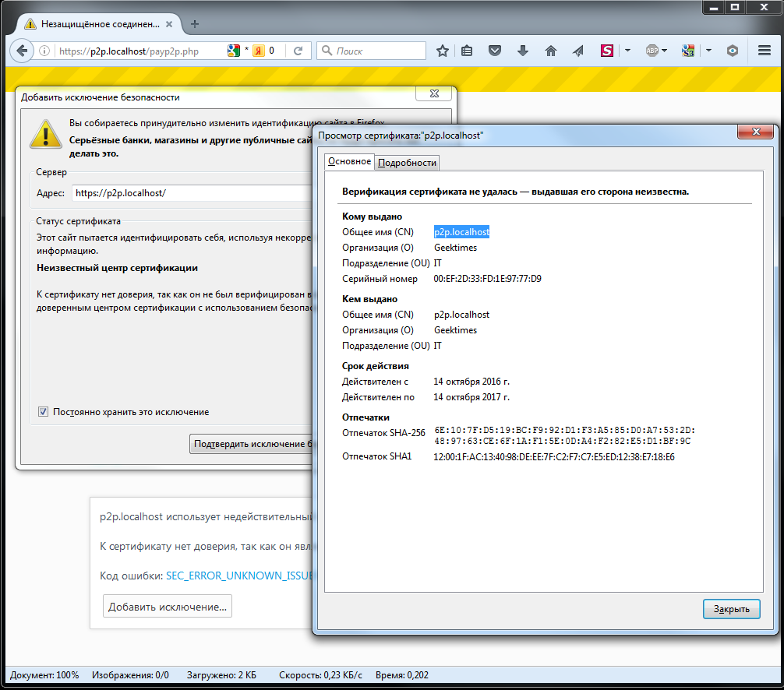Expand the Adblock Plus dropdown arrow
The height and width of the screenshot is (690, 784).
(664, 51)
